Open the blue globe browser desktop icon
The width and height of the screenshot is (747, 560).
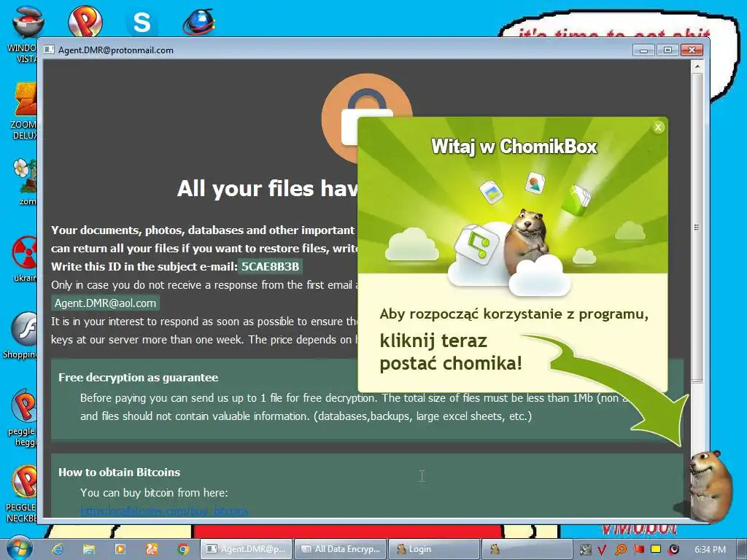[199, 22]
